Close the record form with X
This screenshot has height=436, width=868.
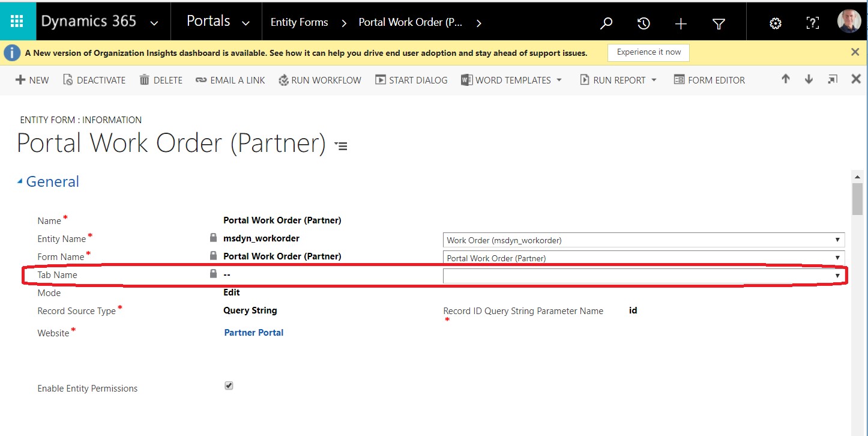[x=857, y=79]
